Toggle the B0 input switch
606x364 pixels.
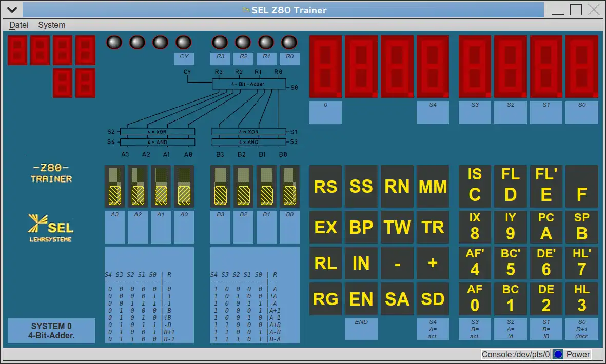pyautogui.click(x=289, y=187)
